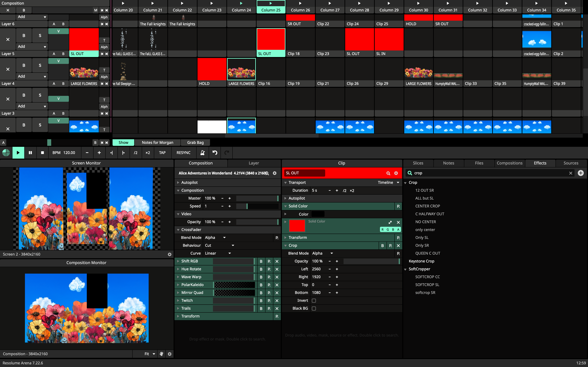588x367 pixels.
Task: Click the black Color swatch in Solid Color
Action: pos(318,214)
